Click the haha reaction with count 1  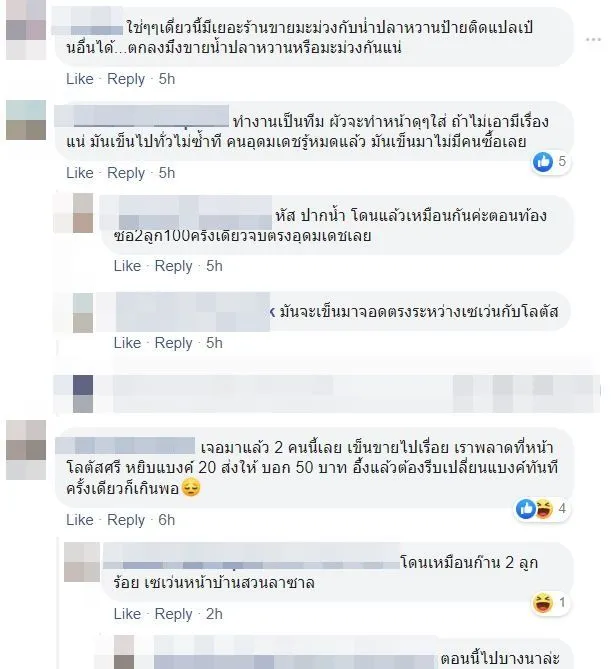(x=543, y=603)
